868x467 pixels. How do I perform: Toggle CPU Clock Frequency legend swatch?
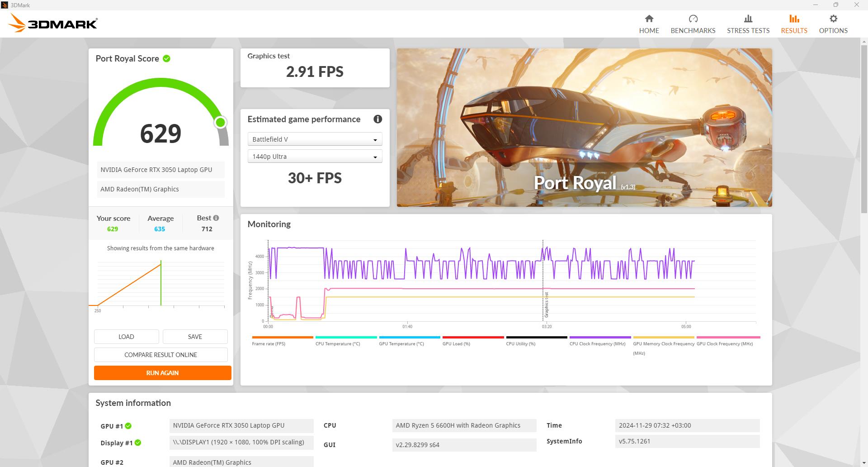click(600, 337)
